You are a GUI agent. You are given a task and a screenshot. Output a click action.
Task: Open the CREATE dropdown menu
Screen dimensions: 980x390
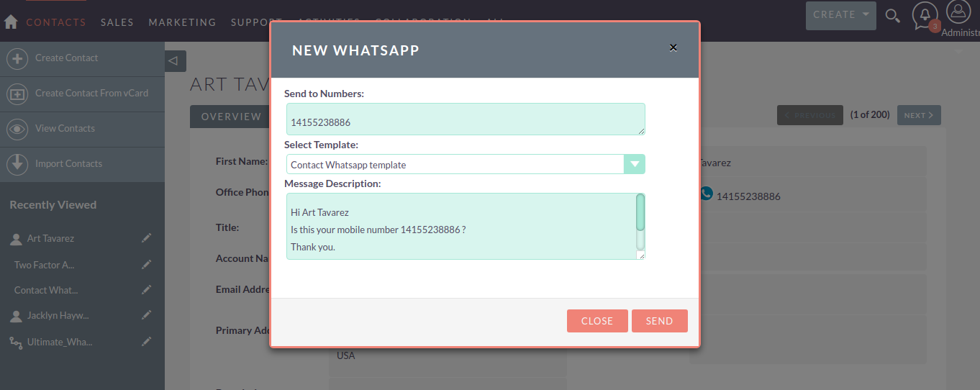(841, 15)
